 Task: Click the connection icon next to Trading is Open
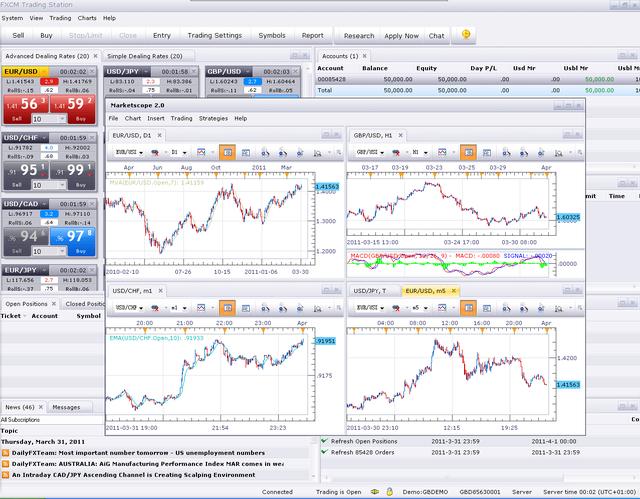click(x=374, y=492)
